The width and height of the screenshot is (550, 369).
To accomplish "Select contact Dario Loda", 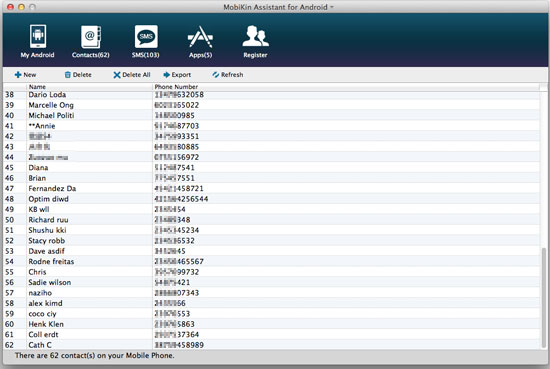I will 47,95.
